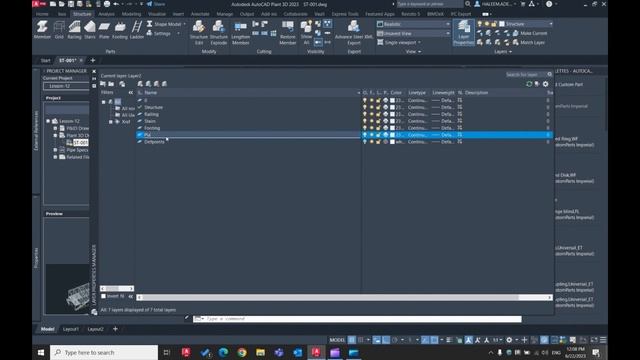Refresh the layer list
The image size is (640, 360).
tap(529, 84)
